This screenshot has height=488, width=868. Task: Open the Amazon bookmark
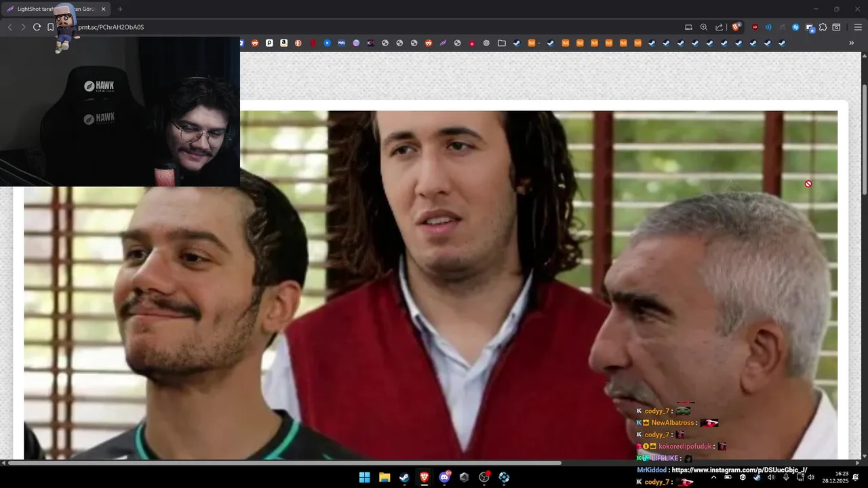click(283, 43)
